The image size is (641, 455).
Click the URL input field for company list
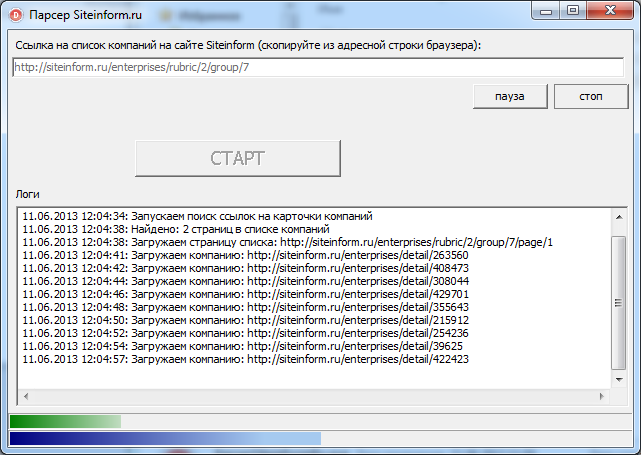318,67
